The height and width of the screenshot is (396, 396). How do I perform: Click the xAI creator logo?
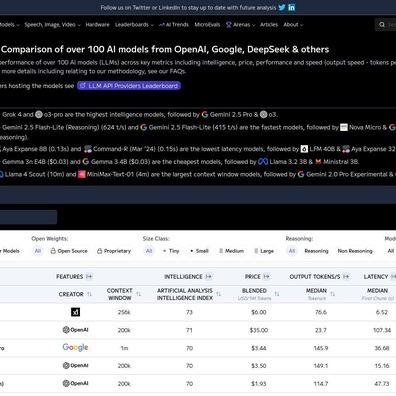pos(76,312)
